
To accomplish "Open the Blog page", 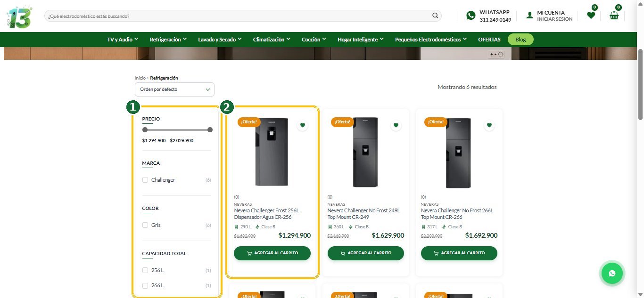I will (x=520, y=40).
